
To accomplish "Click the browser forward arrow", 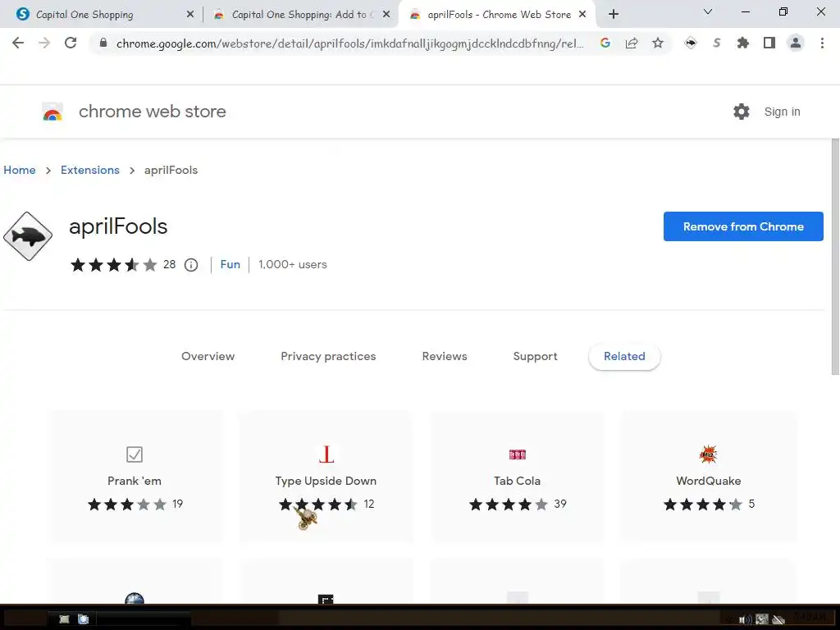I will tap(44, 43).
